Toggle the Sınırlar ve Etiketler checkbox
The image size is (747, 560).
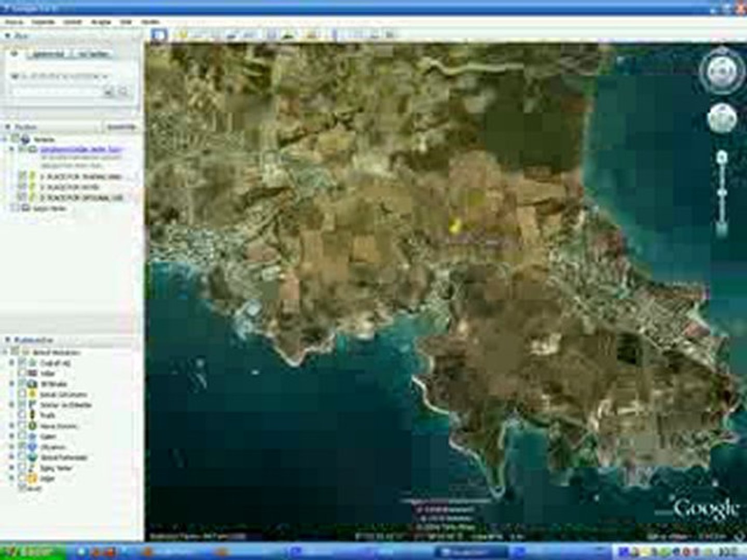(x=22, y=404)
